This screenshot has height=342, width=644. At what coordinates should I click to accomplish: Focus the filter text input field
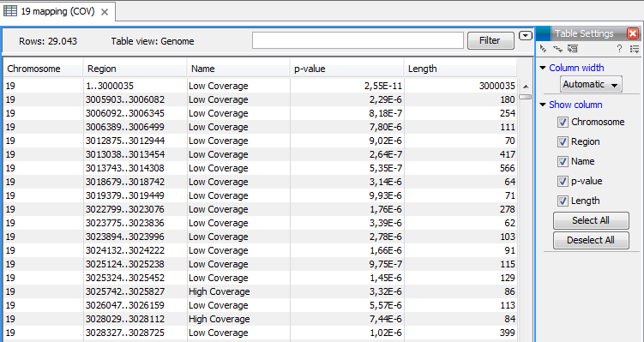pyautogui.click(x=358, y=40)
